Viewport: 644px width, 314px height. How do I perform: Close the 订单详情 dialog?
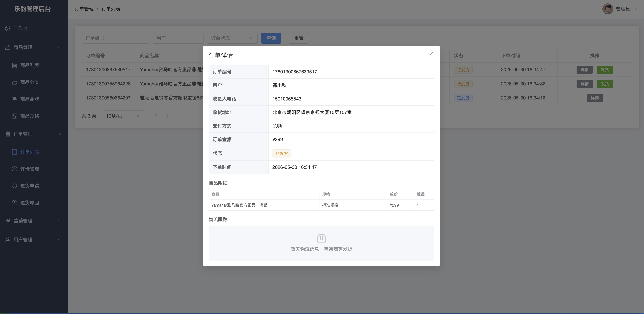[432, 53]
